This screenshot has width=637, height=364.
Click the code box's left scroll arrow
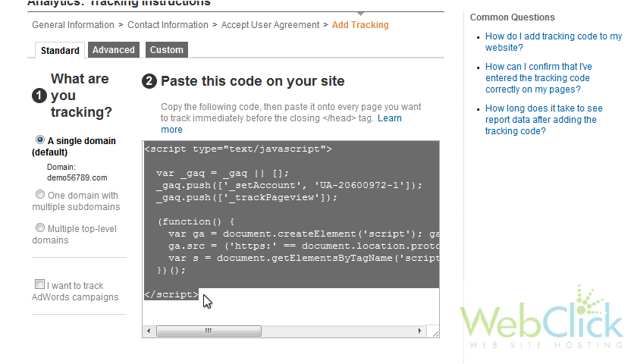click(x=149, y=331)
